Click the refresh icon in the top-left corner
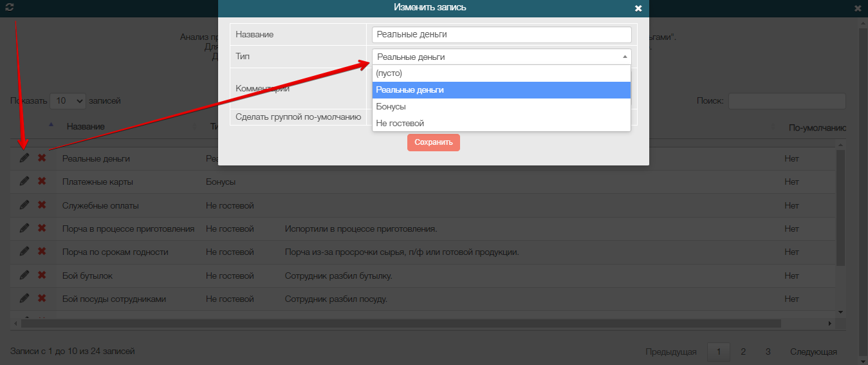Image resolution: width=868 pixels, height=365 pixels. coord(10,8)
